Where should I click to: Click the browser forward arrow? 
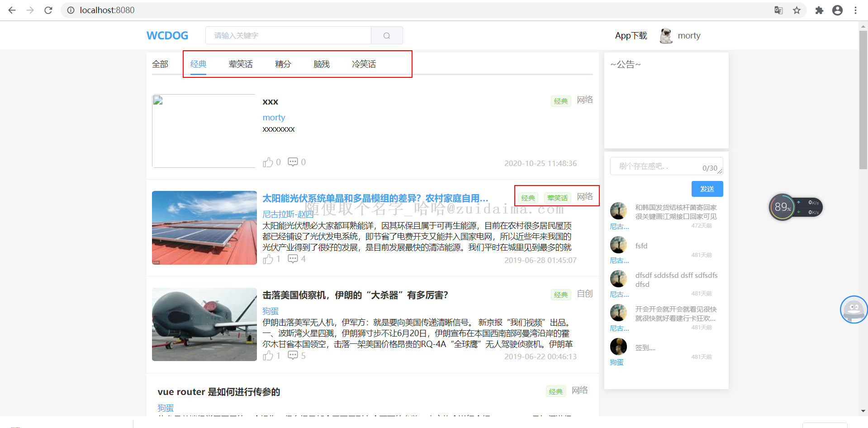pyautogui.click(x=30, y=10)
